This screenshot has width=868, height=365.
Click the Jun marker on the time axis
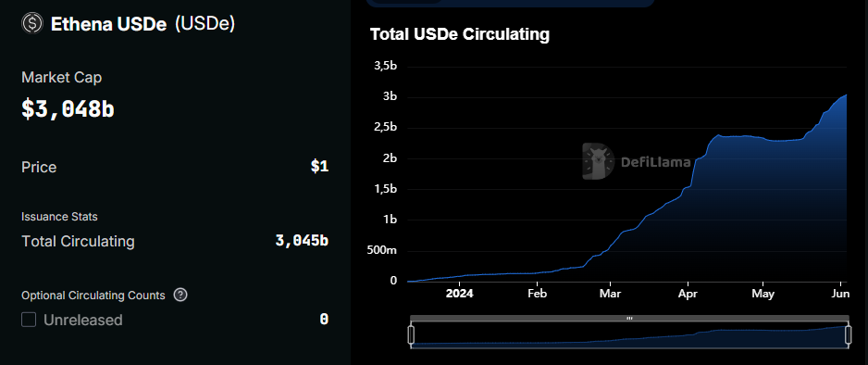(840, 294)
